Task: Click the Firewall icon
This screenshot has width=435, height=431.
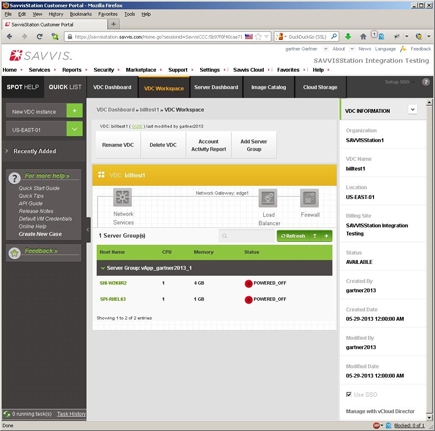Action: (x=310, y=198)
